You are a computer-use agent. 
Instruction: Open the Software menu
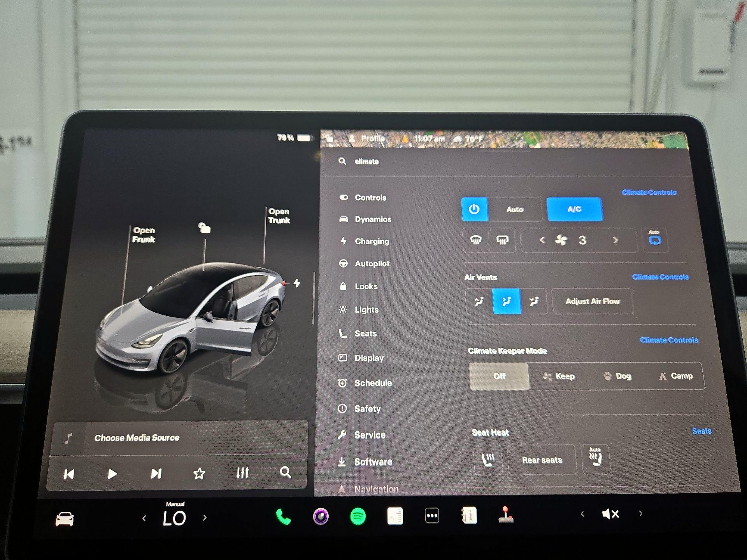point(365,462)
